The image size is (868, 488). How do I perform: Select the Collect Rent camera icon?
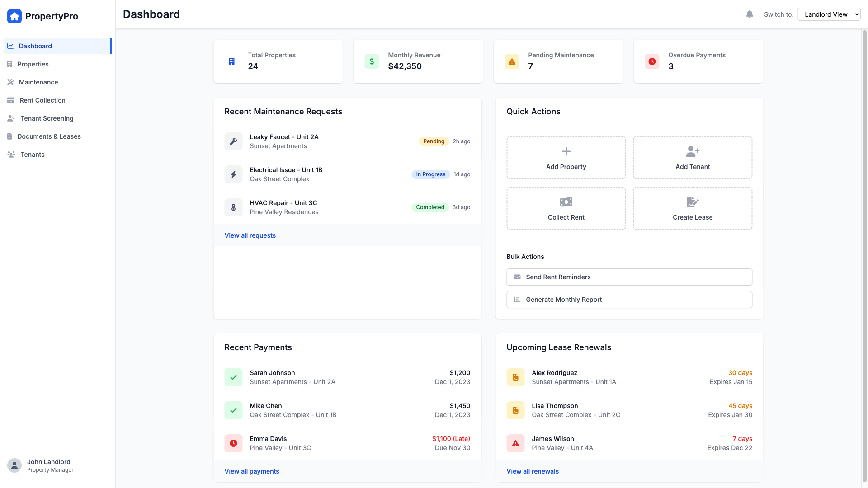click(x=566, y=202)
